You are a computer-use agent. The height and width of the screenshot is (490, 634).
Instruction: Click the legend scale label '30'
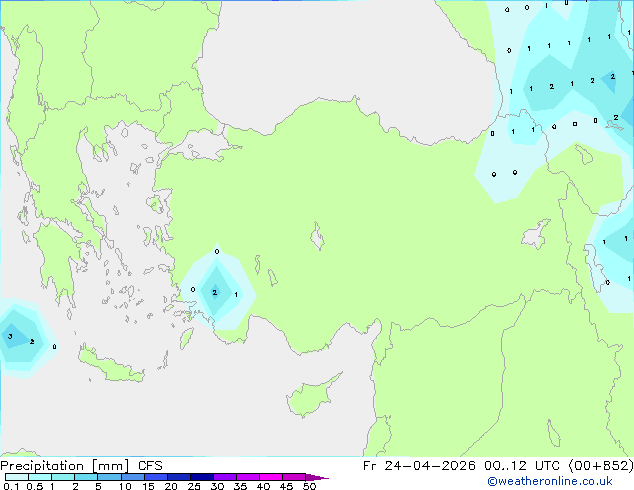click(x=217, y=486)
